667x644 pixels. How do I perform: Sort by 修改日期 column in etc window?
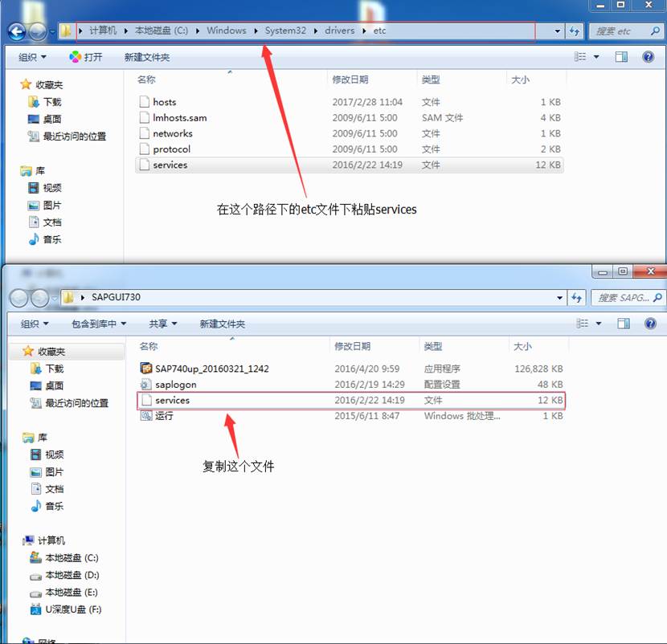click(x=350, y=79)
